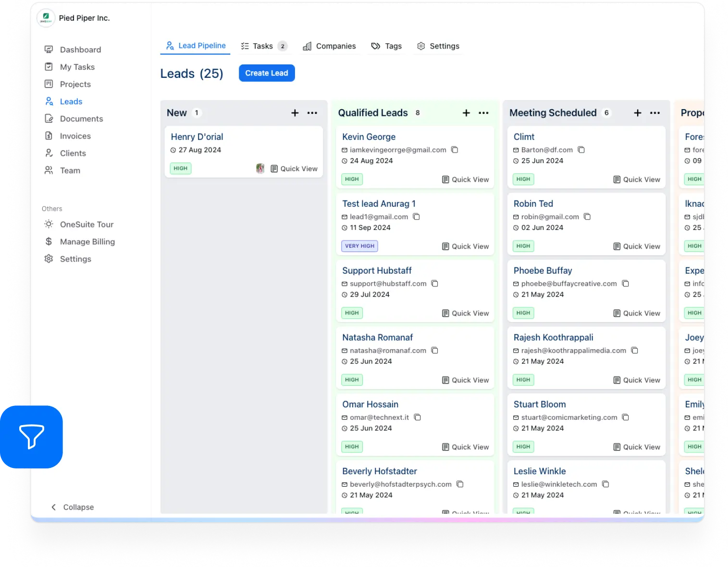
Task: Open Support Hubstaff lead
Action: click(x=377, y=271)
